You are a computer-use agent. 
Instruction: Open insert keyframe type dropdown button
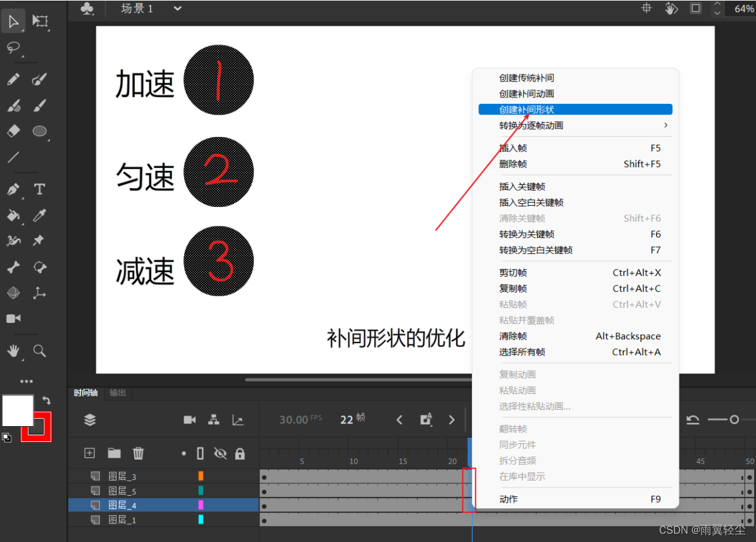[426, 420]
